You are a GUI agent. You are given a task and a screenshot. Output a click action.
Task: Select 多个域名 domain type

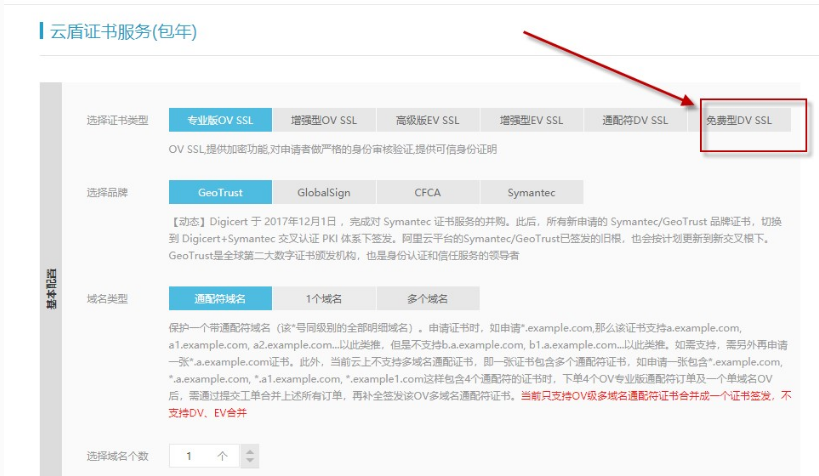pyautogui.click(x=427, y=298)
